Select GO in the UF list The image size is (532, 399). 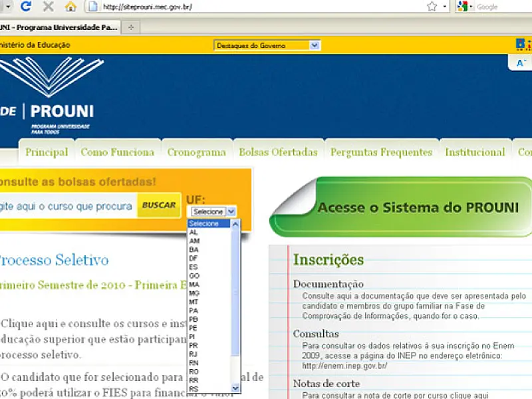coord(209,276)
